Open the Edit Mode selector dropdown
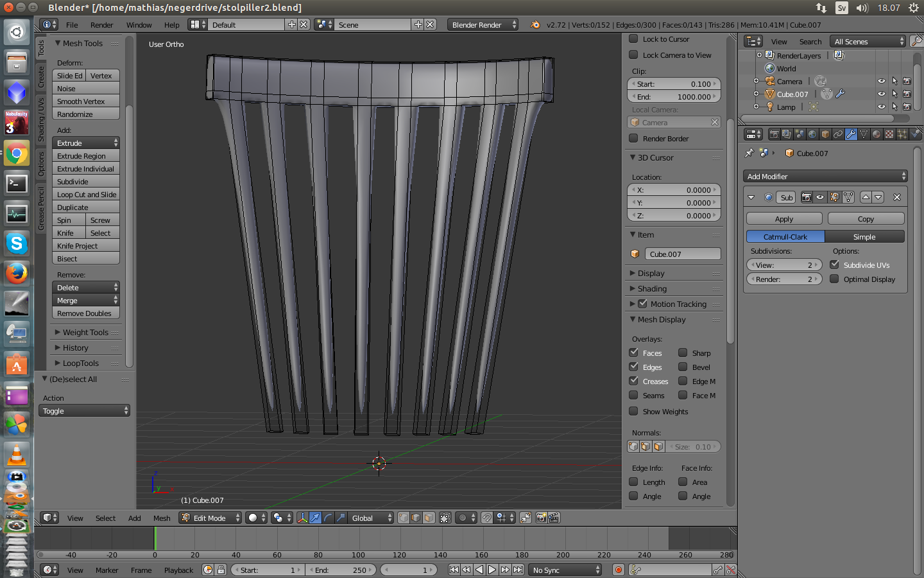 [x=210, y=518]
